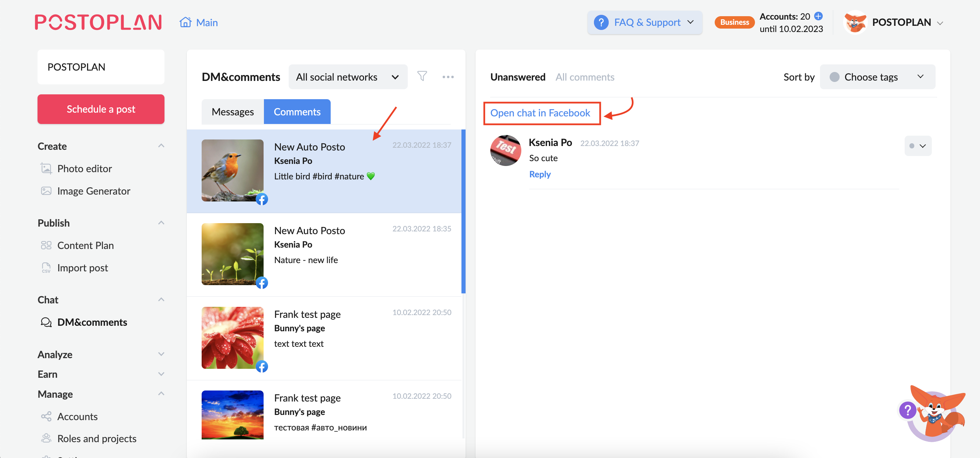
Task: Click the Facebook badge on the seedlings post
Action: click(262, 282)
